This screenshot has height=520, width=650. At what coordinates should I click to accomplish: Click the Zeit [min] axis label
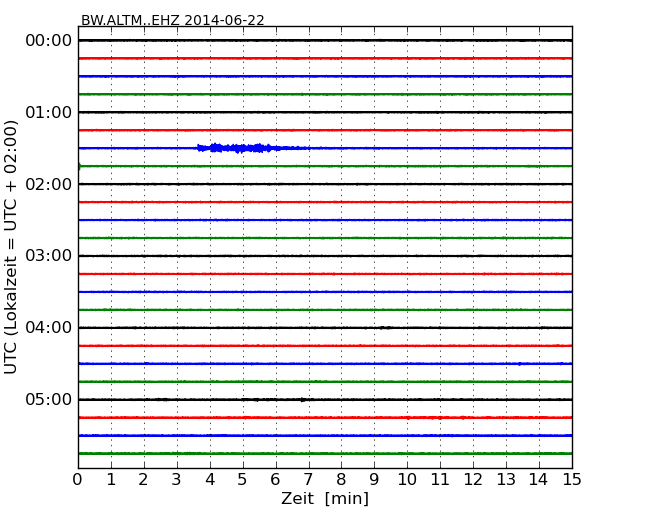point(325,498)
